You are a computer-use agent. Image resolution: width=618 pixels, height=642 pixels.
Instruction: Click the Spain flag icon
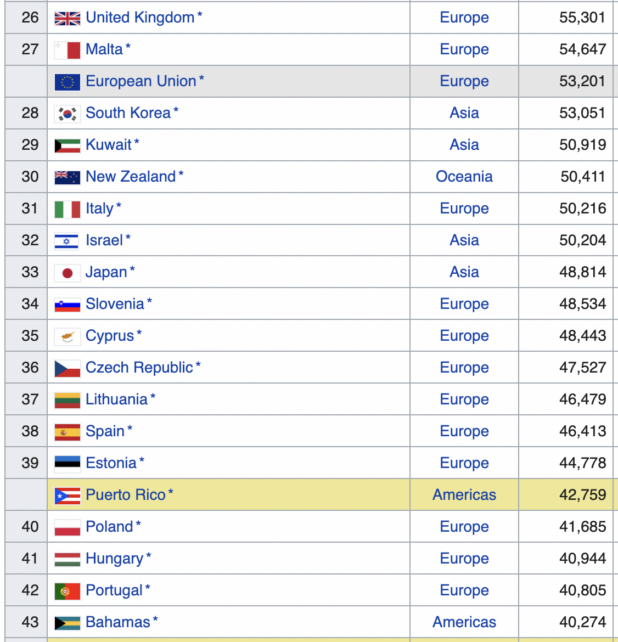(67, 431)
